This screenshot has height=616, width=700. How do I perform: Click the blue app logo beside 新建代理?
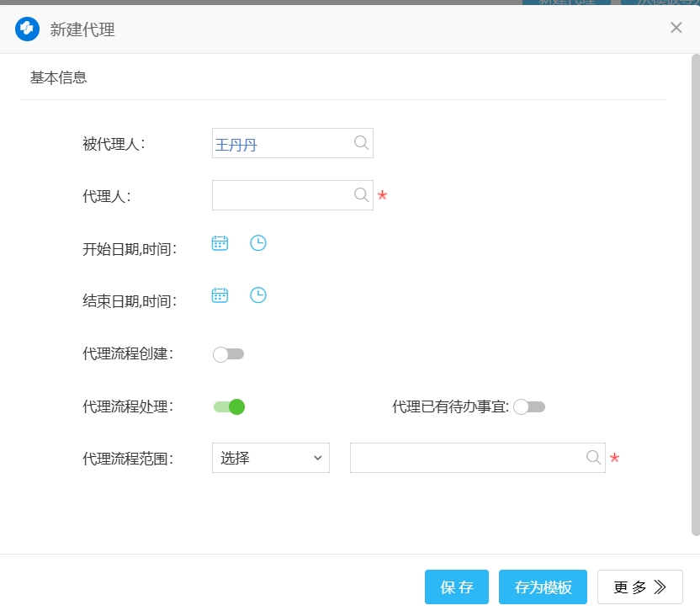point(28,29)
